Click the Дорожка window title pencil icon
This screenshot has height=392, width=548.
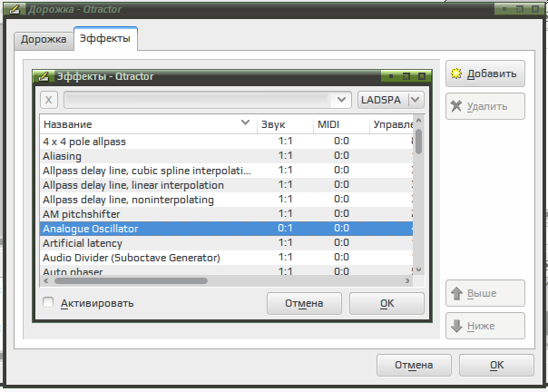pyautogui.click(x=15, y=9)
